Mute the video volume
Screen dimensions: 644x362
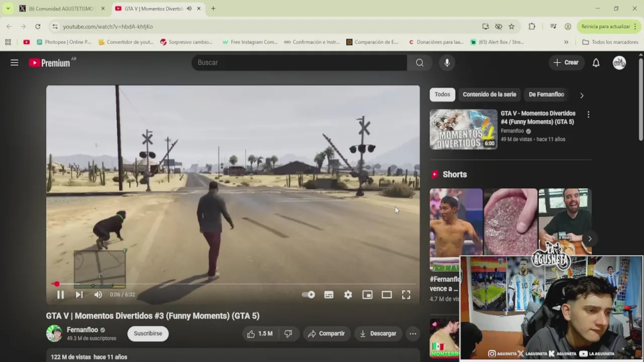point(98,295)
